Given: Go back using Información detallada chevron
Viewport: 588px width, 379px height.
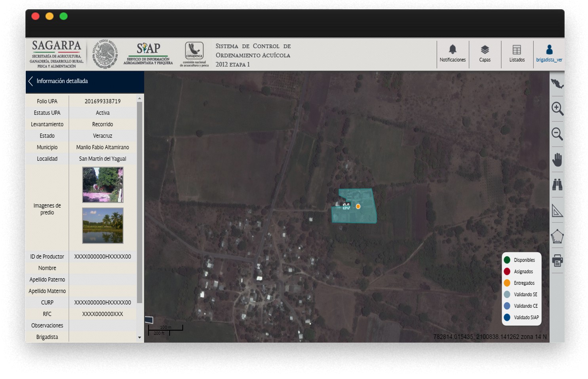Looking at the screenshot, I should (31, 81).
